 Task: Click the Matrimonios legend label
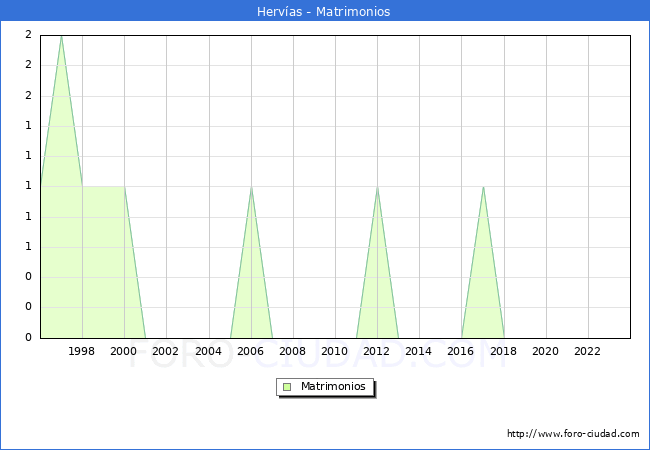(333, 386)
